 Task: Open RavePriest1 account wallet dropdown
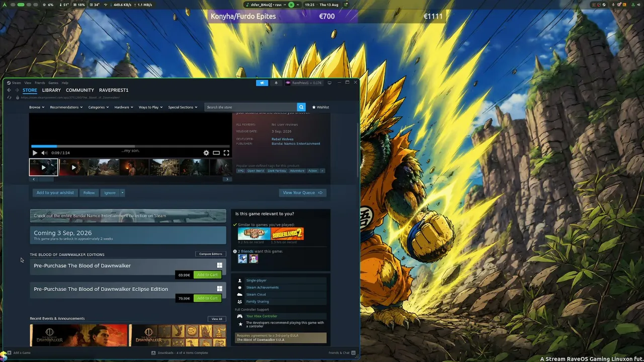303,82
